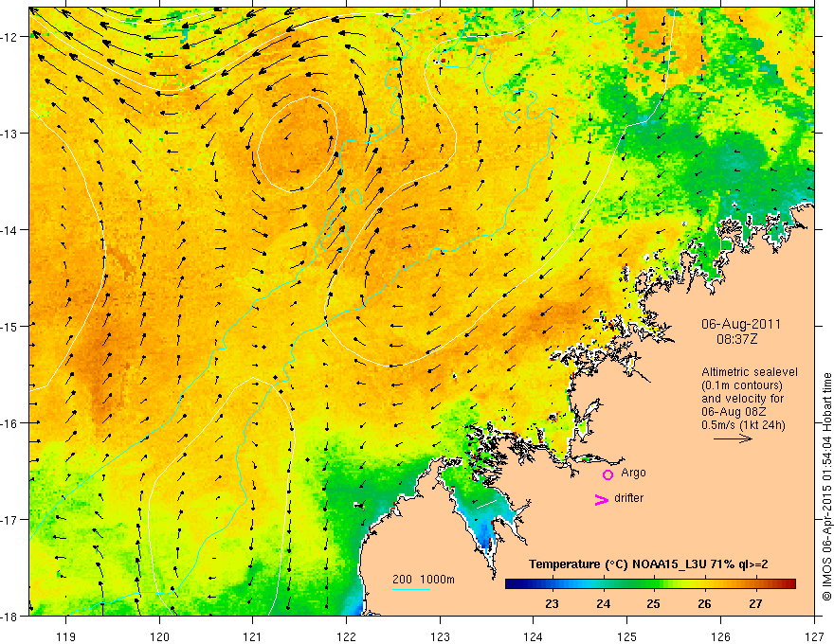Click the '06-Aug 08Z' caption line

735,412
